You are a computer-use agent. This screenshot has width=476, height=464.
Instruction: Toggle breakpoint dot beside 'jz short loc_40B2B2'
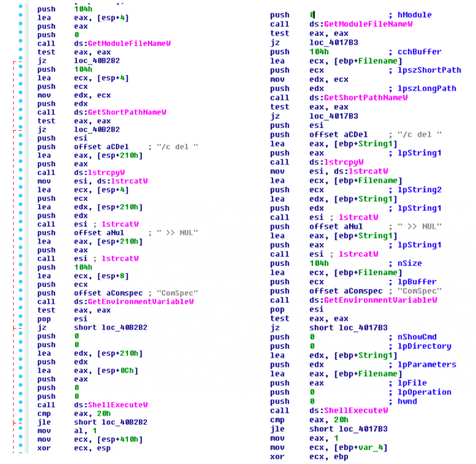click(20, 327)
